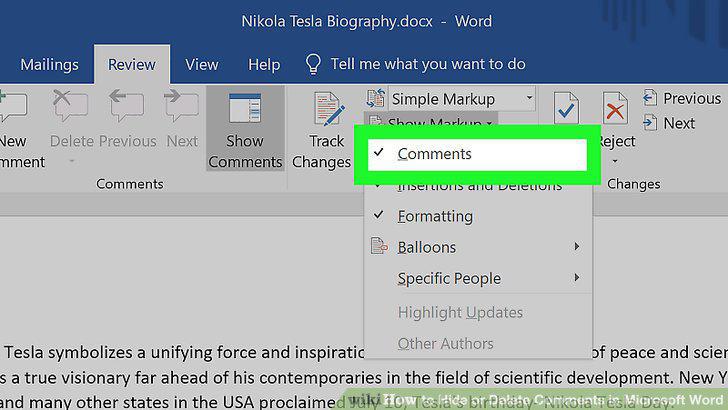Click the Reject change icon
The image size is (728, 410).
[x=615, y=109]
